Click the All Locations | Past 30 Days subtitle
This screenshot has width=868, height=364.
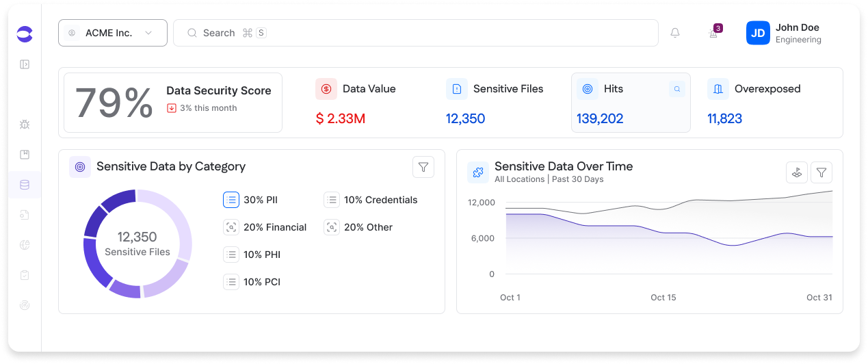click(549, 179)
